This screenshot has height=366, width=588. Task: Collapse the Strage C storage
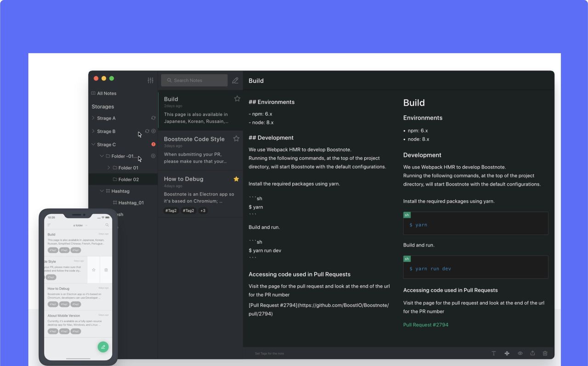(93, 145)
